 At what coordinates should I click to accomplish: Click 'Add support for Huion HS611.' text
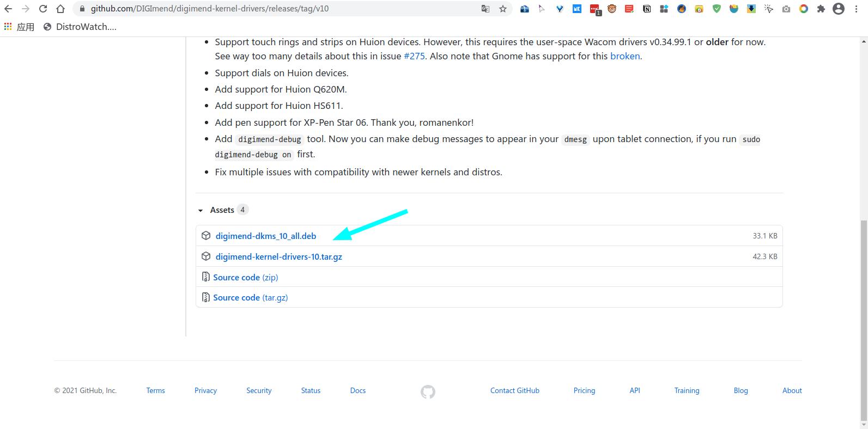[279, 106]
